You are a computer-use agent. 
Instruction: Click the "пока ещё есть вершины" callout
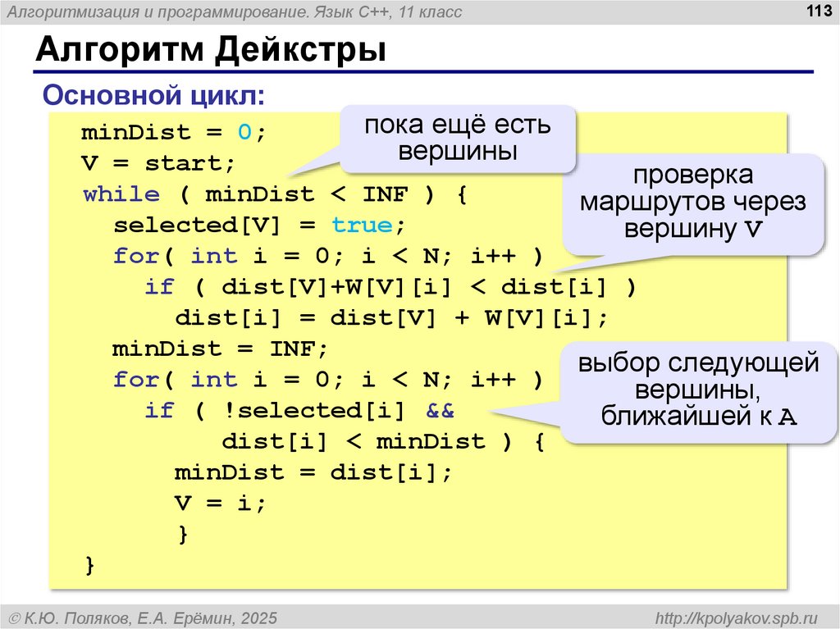[x=457, y=139]
